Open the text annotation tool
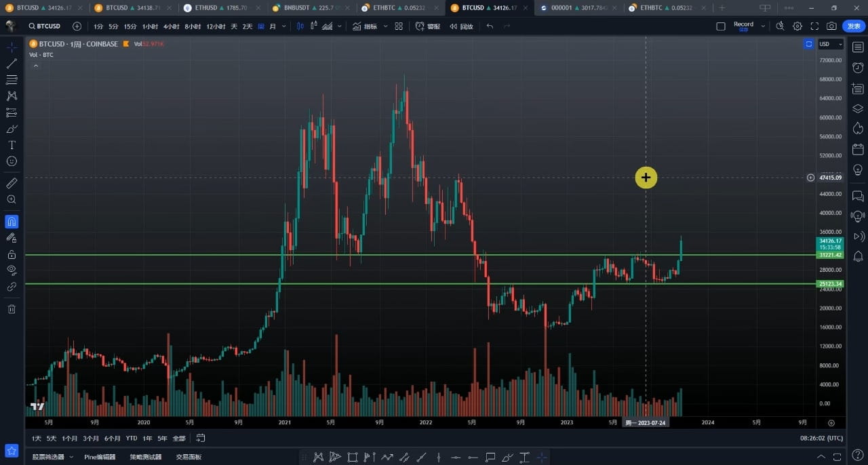Image resolution: width=868 pixels, height=465 pixels. tap(12, 145)
